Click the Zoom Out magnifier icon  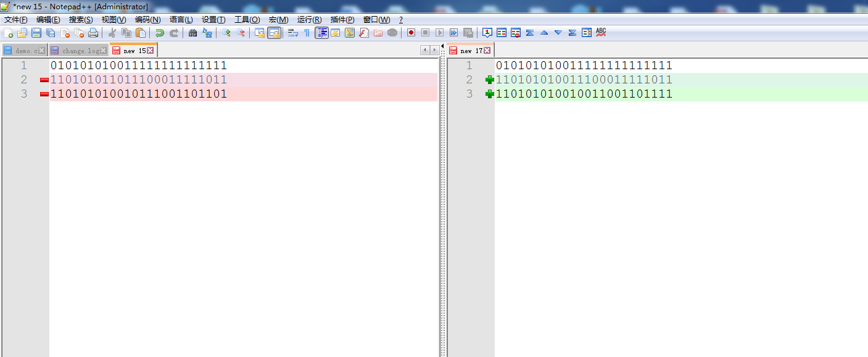[241, 33]
